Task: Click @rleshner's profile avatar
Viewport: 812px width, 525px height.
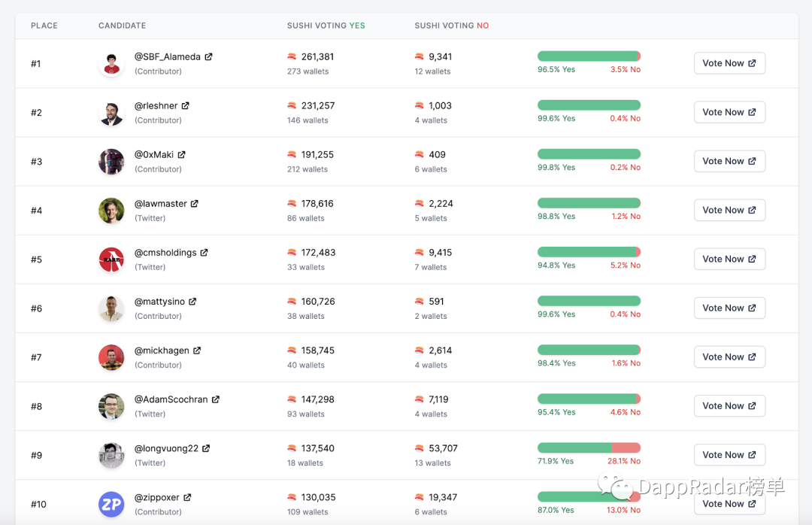Action: (x=111, y=113)
